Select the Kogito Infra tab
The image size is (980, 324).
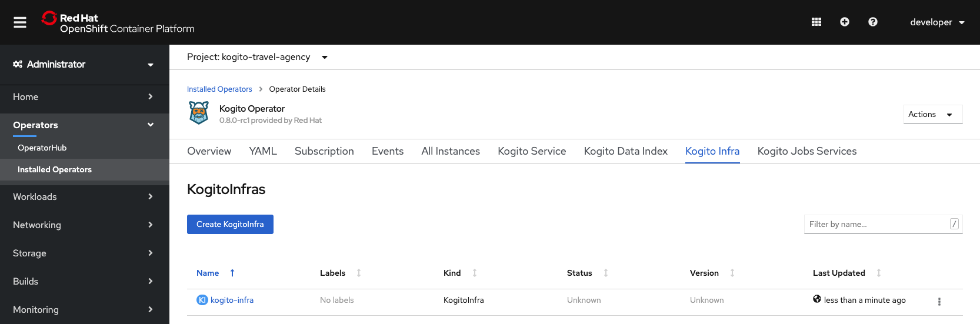coord(712,151)
